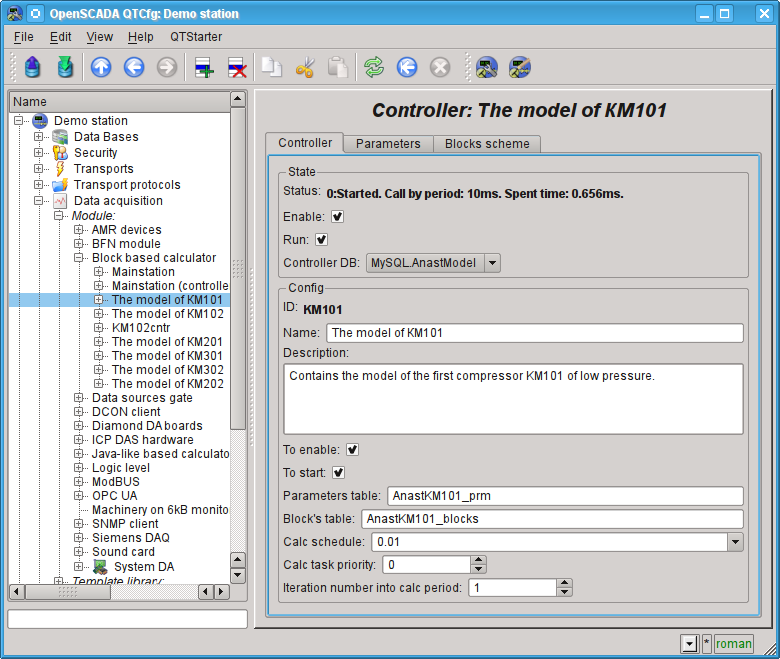Image resolution: width=780 pixels, height=659 pixels.
Task: Click the Delete item toolbar icon
Action: click(x=237, y=67)
